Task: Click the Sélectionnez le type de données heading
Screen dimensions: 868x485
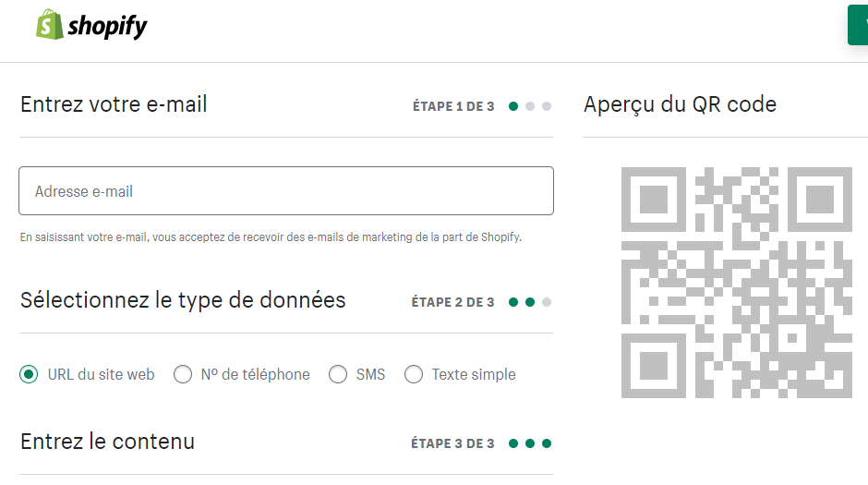Action: 183,300
